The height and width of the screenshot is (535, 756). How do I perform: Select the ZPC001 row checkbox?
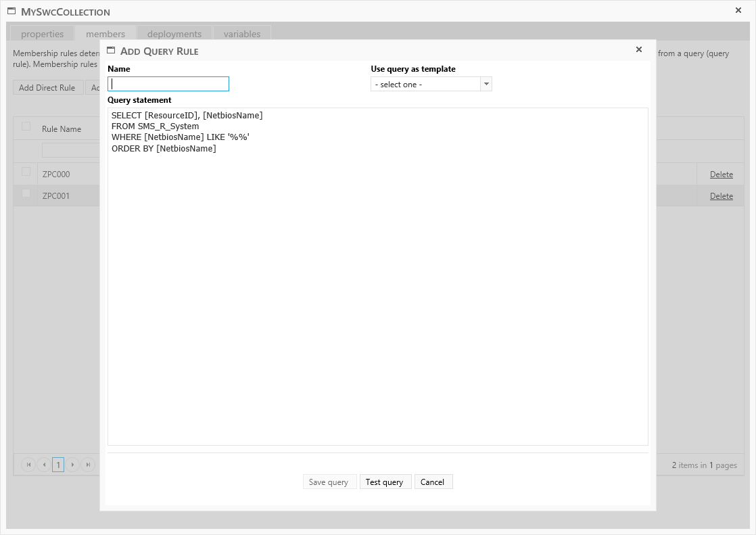pyautogui.click(x=26, y=194)
